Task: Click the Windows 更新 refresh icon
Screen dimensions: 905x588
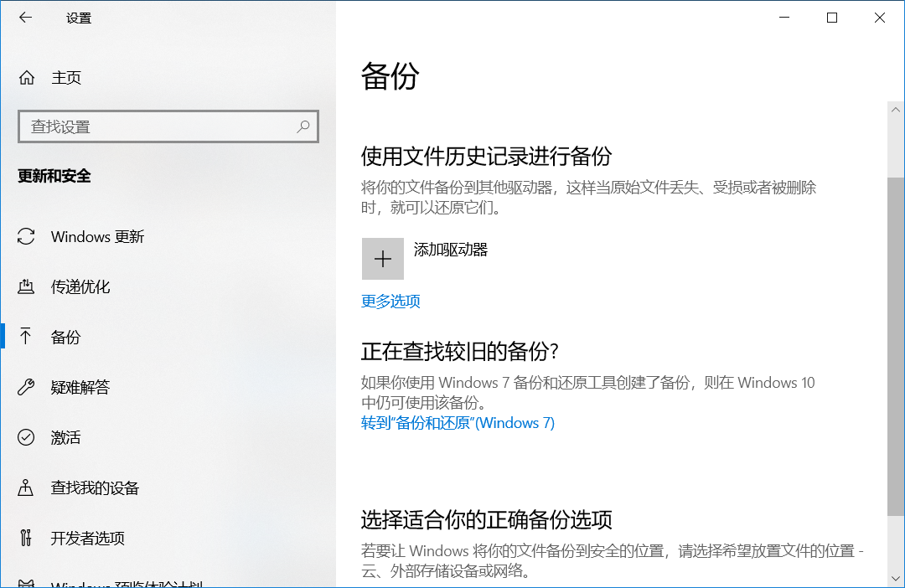Action: 26,236
